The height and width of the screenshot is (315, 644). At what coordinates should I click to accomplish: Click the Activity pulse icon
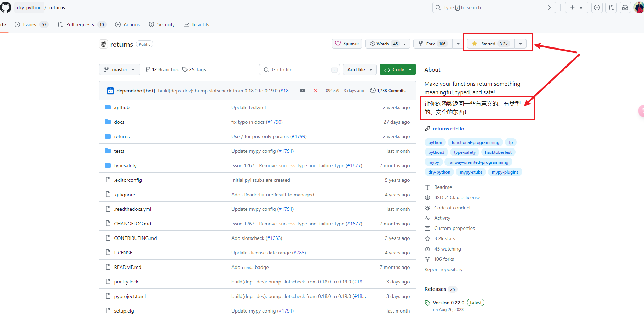point(427,218)
